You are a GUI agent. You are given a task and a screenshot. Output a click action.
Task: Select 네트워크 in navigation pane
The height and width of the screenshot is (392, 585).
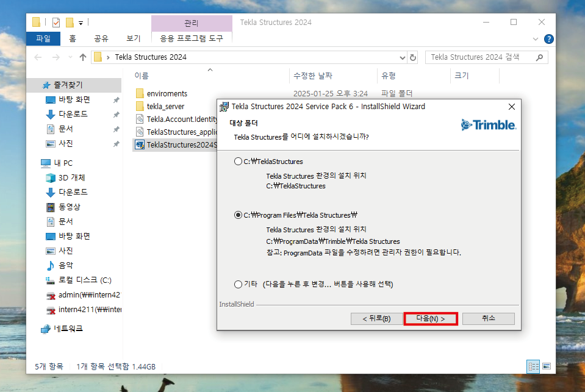(x=68, y=329)
